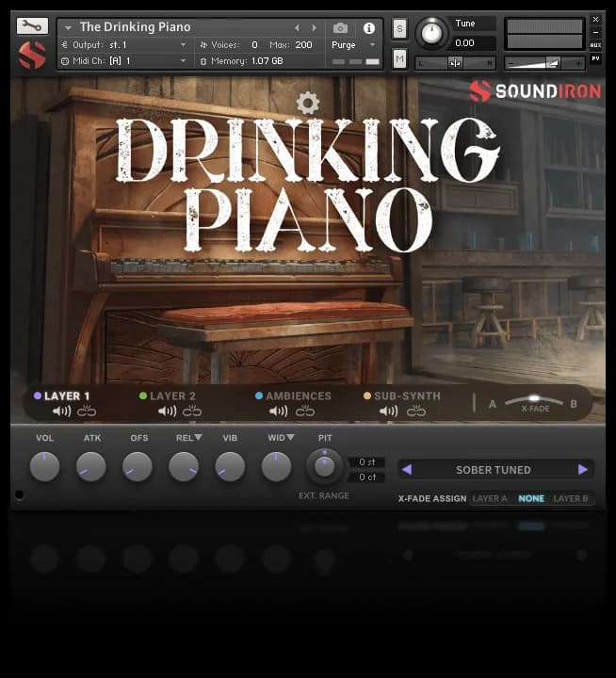Click the OFS knob
This screenshot has width=616, height=678.
pos(138,466)
